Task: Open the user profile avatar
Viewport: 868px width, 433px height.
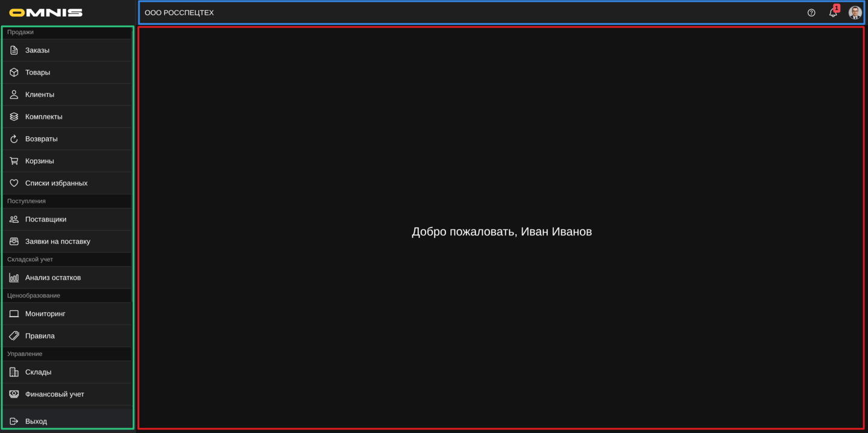Action: [855, 13]
